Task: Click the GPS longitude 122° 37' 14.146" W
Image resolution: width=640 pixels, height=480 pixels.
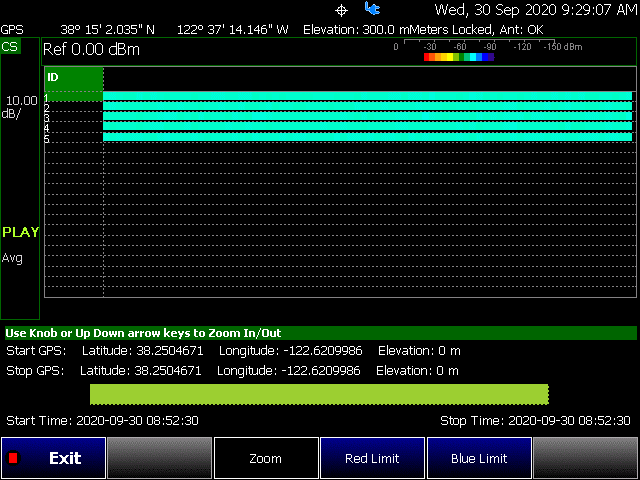Action: click(x=233, y=30)
